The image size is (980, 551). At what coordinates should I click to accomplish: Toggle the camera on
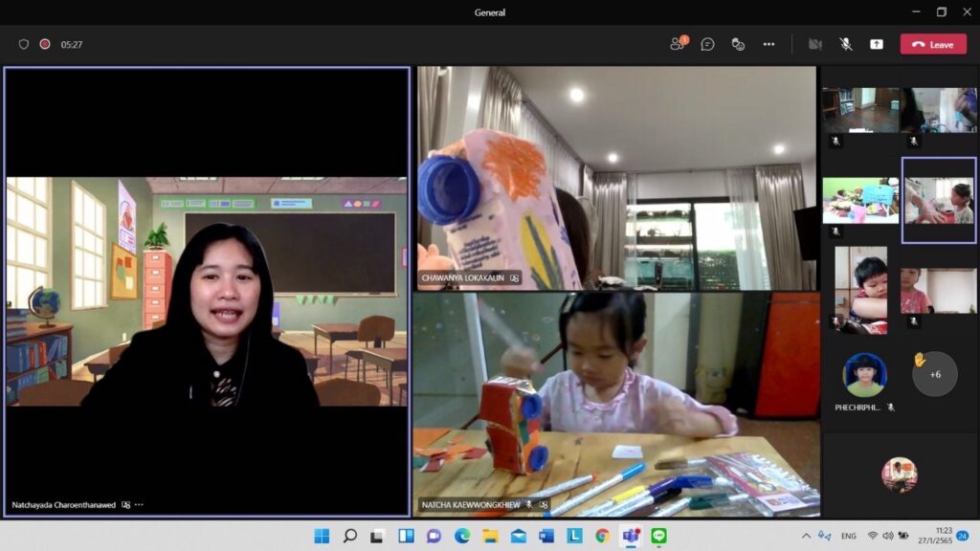[x=815, y=44]
